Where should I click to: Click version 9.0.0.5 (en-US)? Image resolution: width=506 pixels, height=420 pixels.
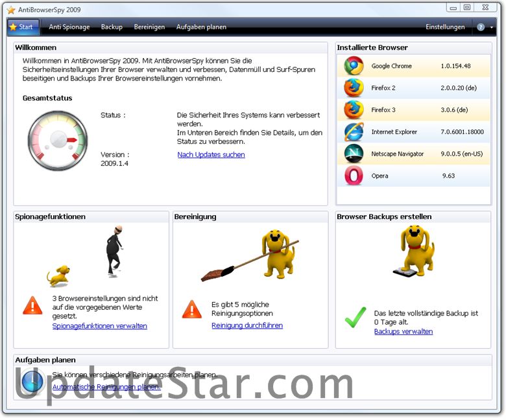(462, 154)
